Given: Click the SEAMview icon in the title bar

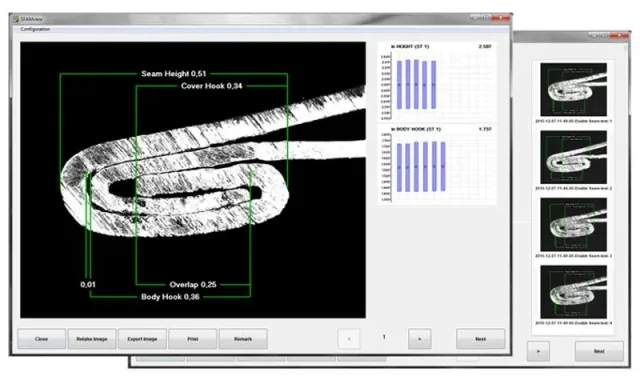Looking at the screenshot, I should (16, 19).
